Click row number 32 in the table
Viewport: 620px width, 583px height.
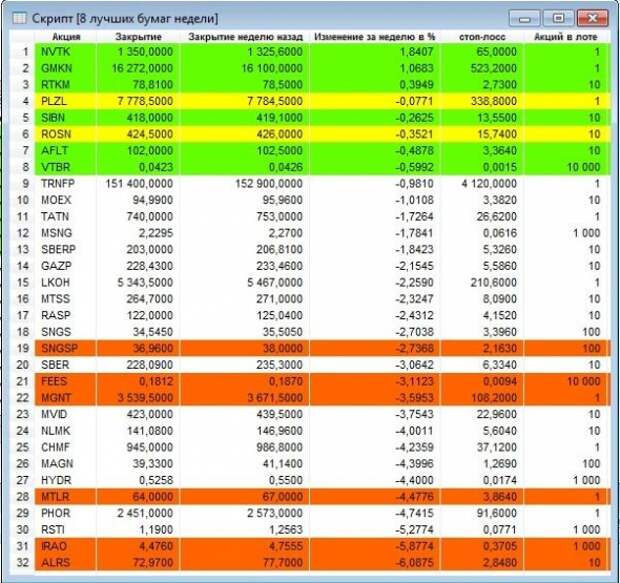pyautogui.click(x=23, y=563)
